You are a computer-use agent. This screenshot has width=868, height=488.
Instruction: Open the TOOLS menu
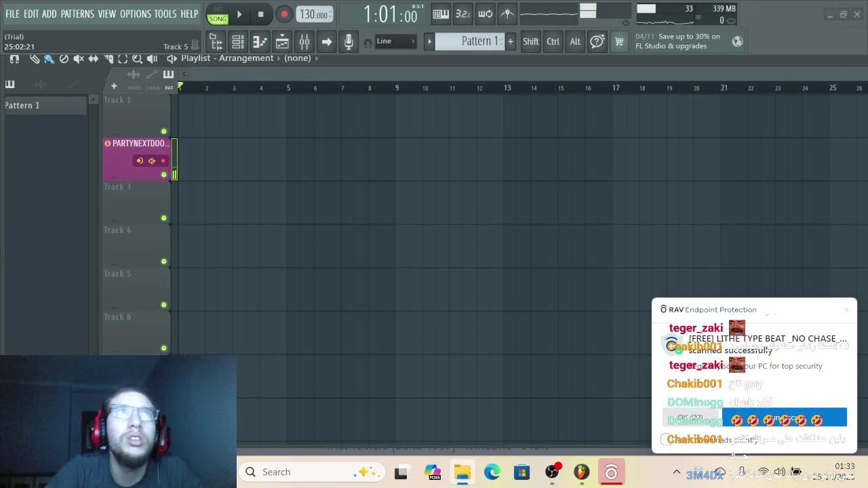pos(165,14)
